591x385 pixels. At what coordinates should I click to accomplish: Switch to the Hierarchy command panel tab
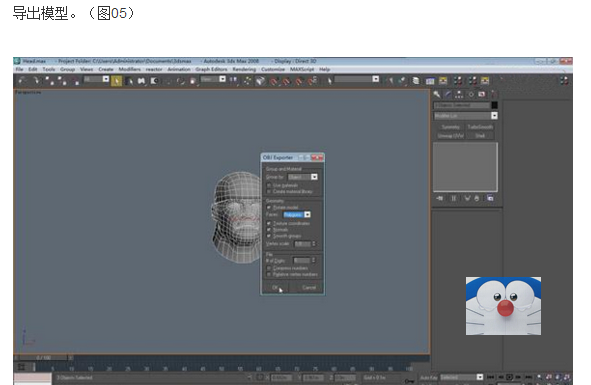(x=459, y=94)
